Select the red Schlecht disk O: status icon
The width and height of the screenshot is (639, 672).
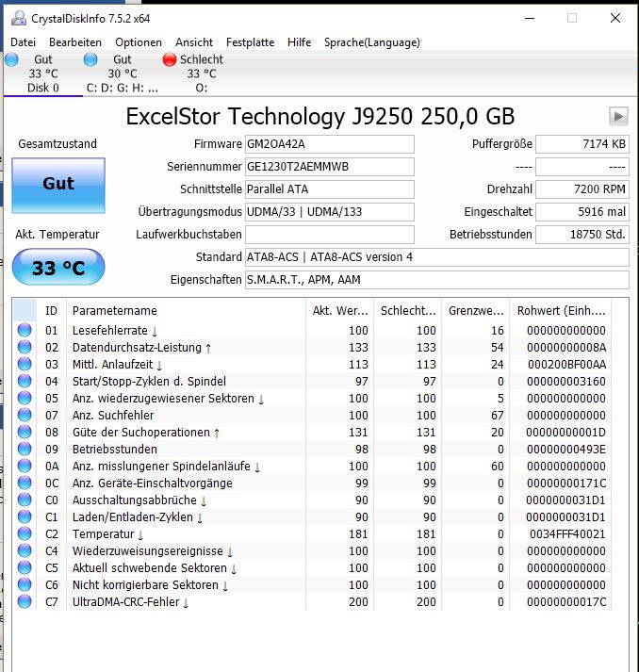[170, 59]
